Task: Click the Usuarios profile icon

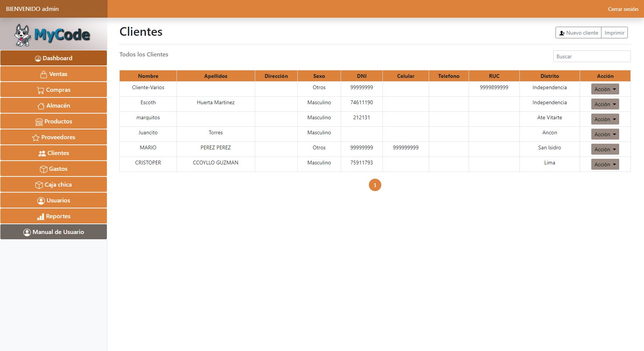Action: tap(41, 201)
